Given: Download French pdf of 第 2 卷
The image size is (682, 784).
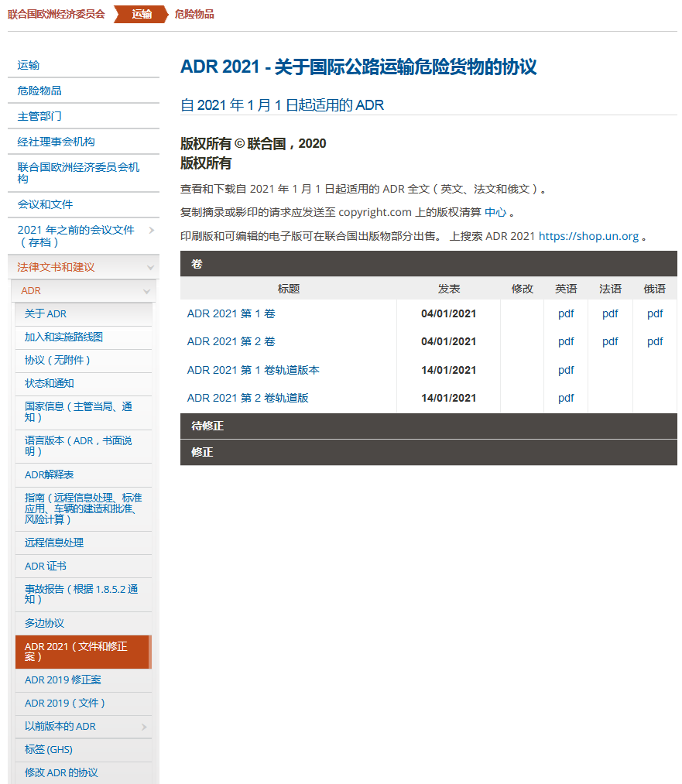Looking at the screenshot, I should tap(610, 342).
